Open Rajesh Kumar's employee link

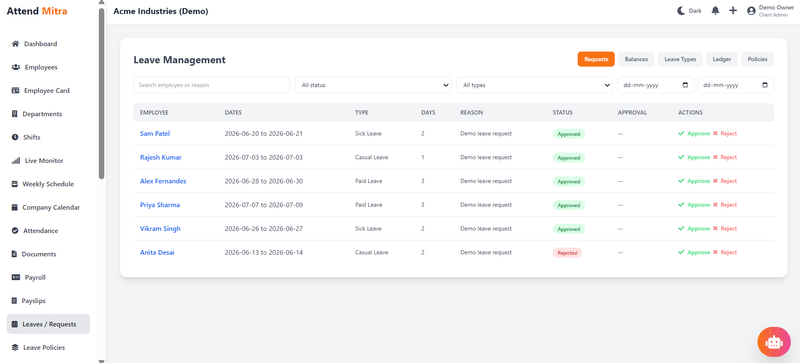click(161, 157)
